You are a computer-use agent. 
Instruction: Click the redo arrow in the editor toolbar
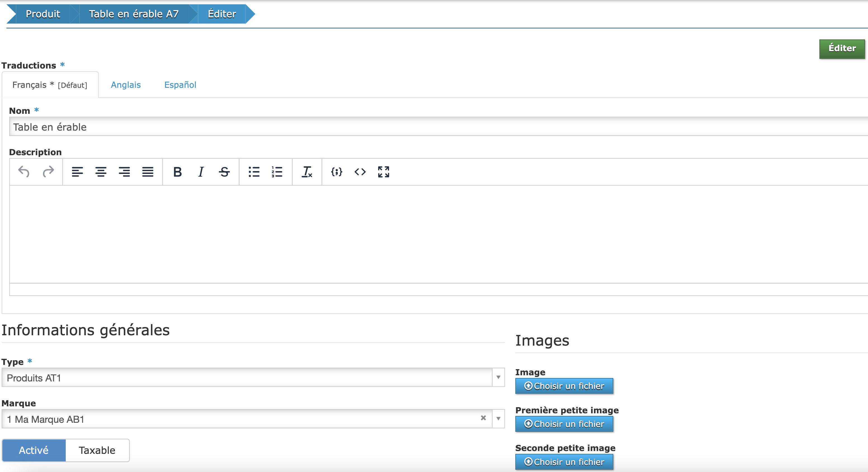pyautogui.click(x=48, y=172)
